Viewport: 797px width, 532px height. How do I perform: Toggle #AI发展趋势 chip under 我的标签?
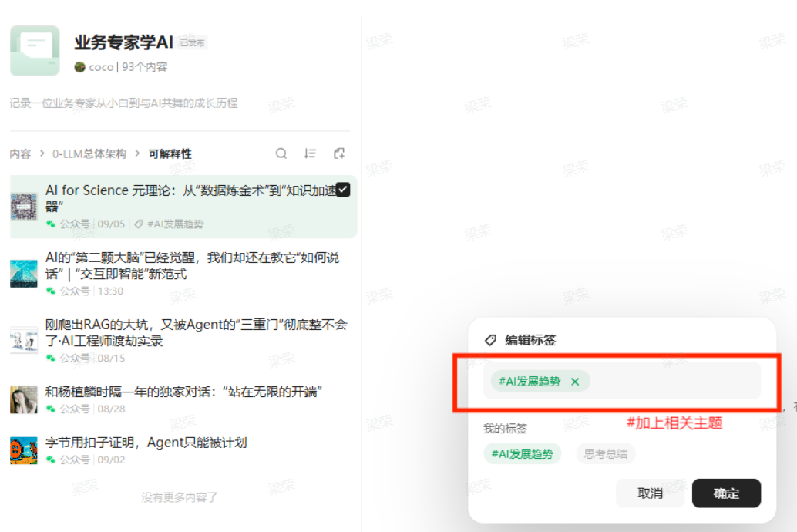click(522, 454)
